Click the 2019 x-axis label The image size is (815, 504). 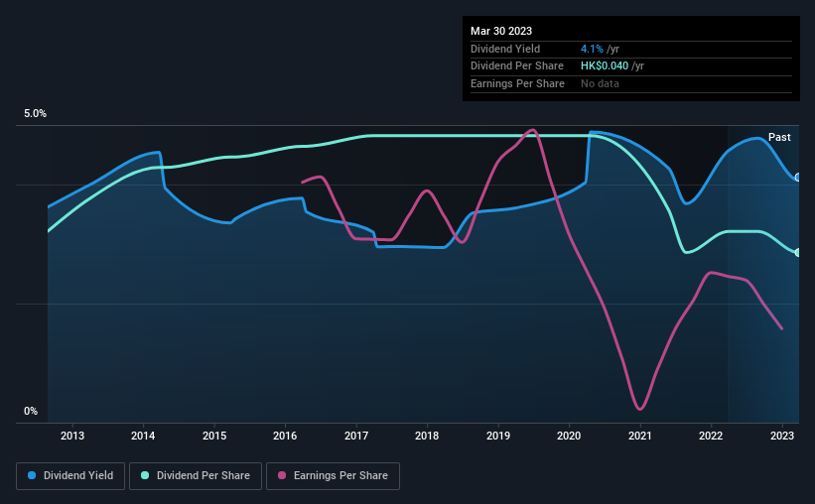[498, 436]
